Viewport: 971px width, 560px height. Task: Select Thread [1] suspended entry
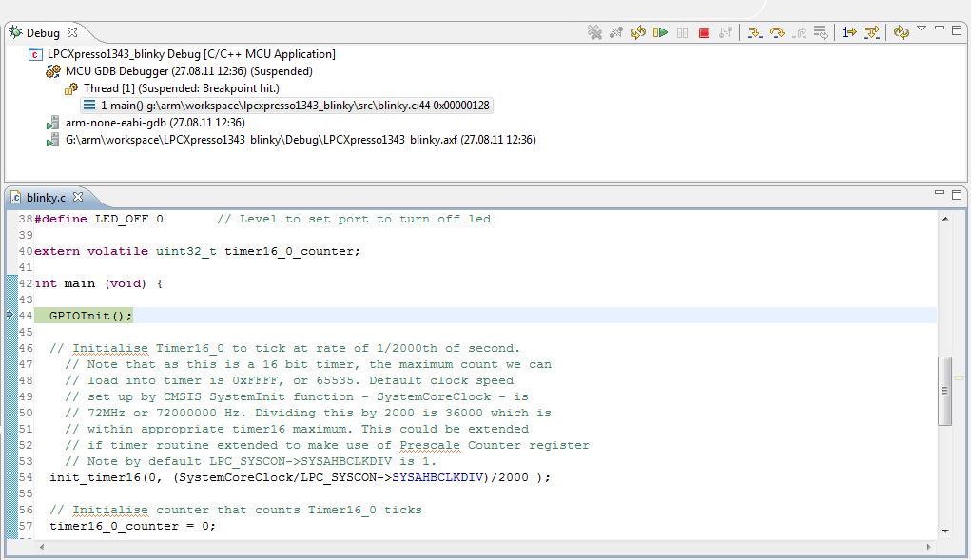[181, 88]
